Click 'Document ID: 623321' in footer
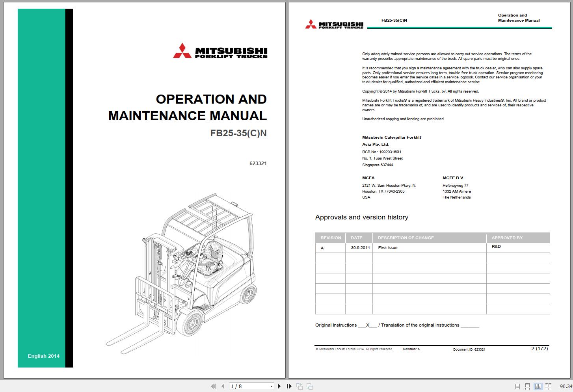573x392 pixels. 469,349
